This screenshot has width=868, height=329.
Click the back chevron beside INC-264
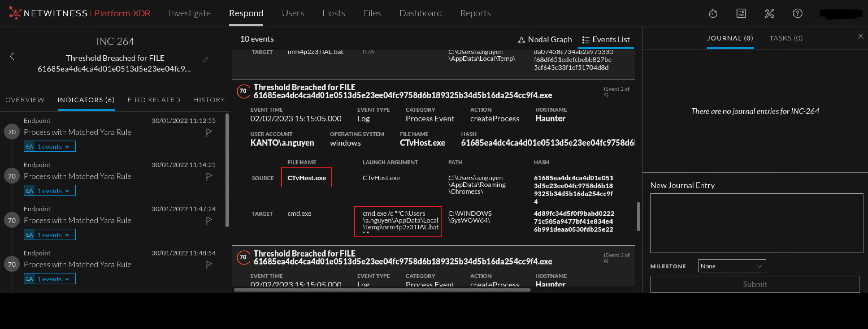click(x=12, y=57)
